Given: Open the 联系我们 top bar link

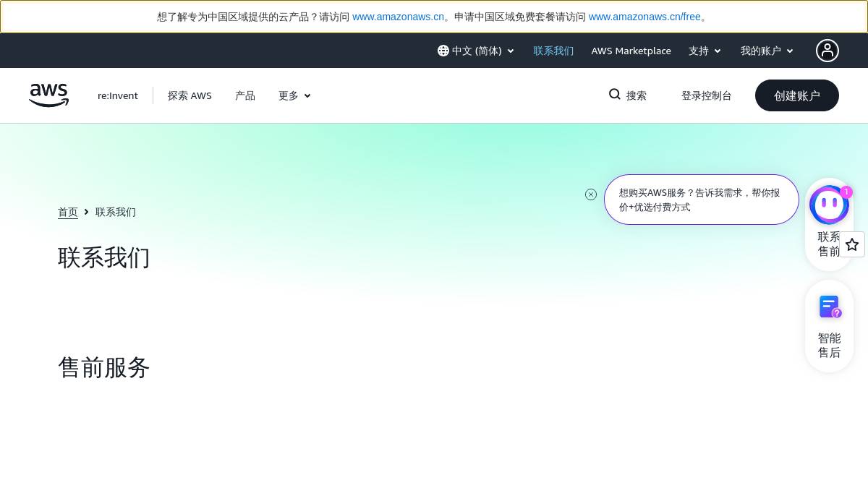Looking at the screenshot, I should [553, 51].
